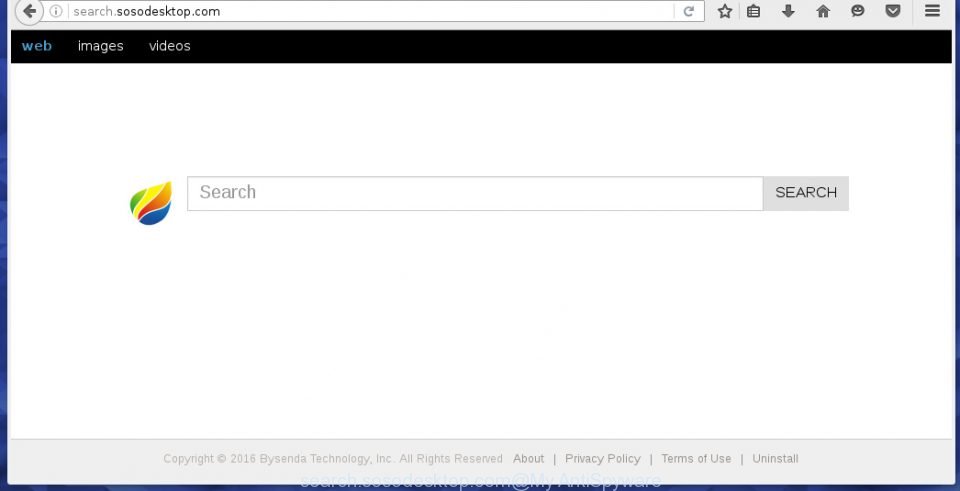Open the About link in the footer

(528, 459)
